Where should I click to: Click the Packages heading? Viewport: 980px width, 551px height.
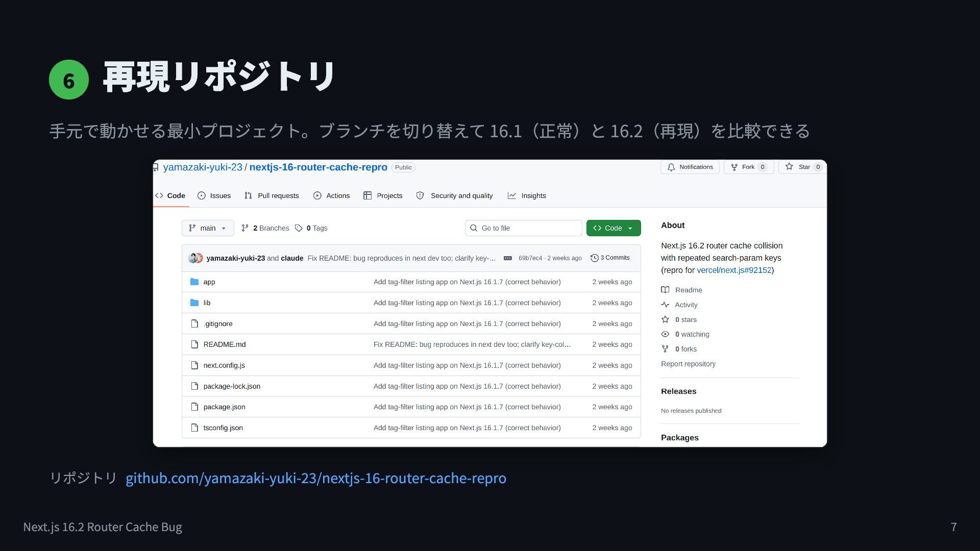coord(679,438)
